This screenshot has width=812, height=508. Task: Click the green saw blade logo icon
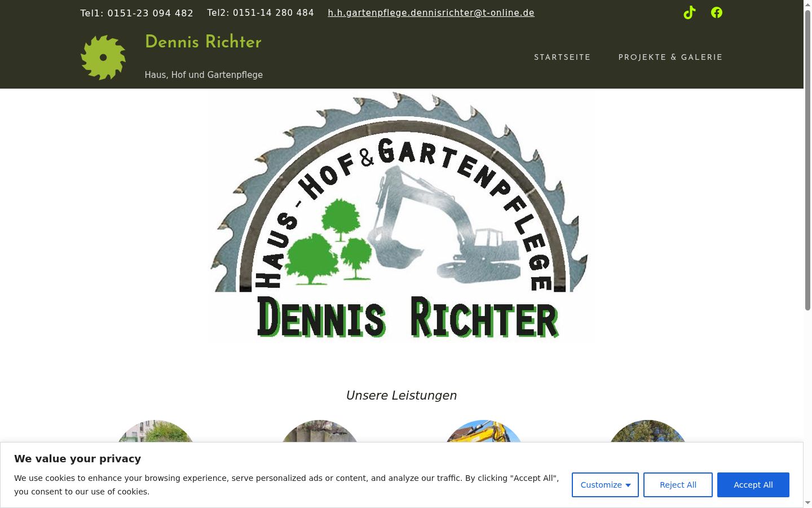tap(103, 58)
